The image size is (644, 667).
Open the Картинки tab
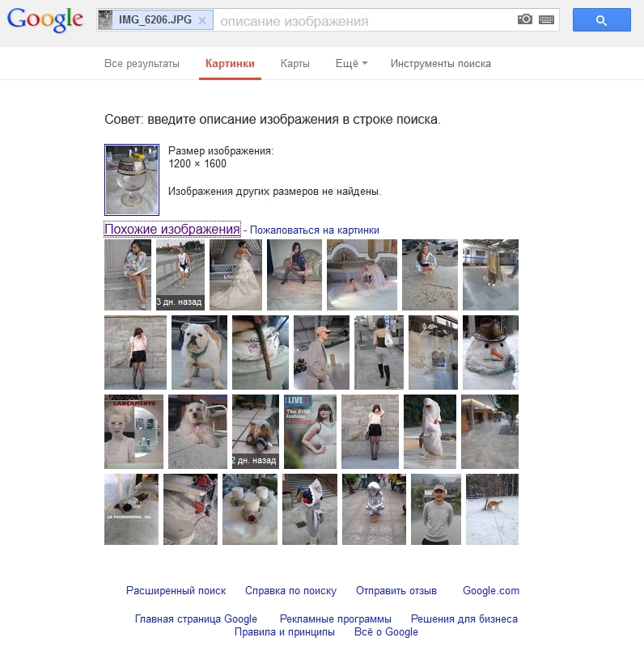[x=230, y=64]
